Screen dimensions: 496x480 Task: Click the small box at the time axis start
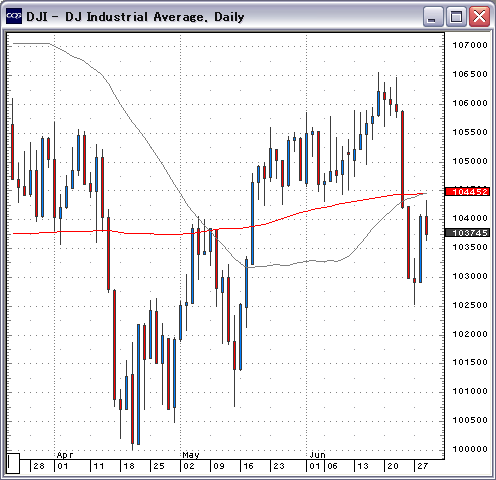point(13,463)
